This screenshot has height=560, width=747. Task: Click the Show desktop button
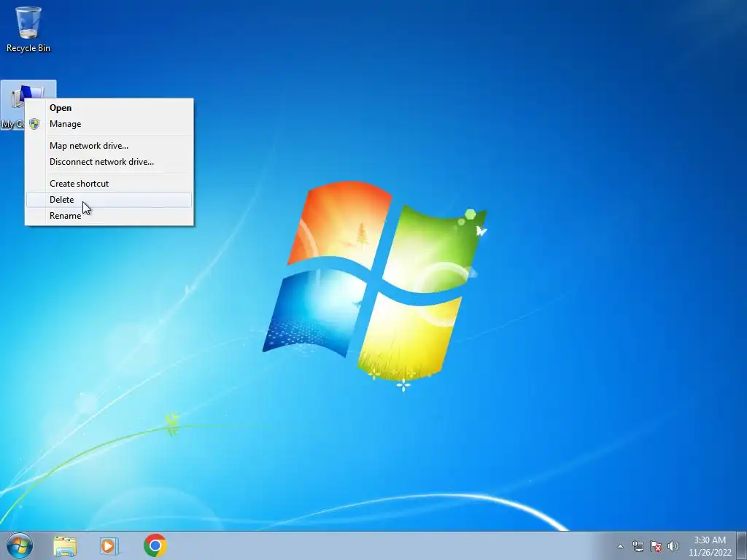pyautogui.click(x=742, y=545)
